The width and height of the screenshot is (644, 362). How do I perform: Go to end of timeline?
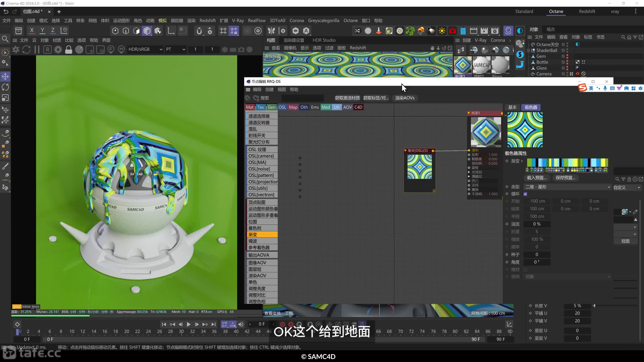[213, 324]
